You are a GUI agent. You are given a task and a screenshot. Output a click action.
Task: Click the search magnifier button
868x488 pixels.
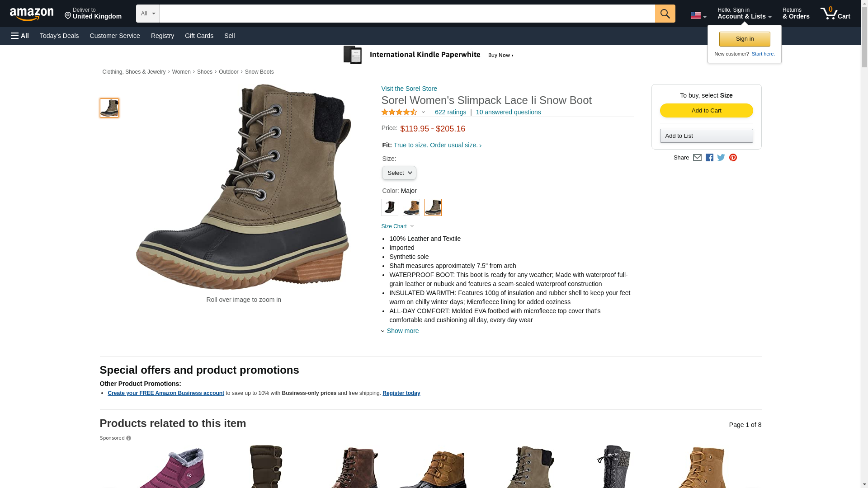point(665,14)
